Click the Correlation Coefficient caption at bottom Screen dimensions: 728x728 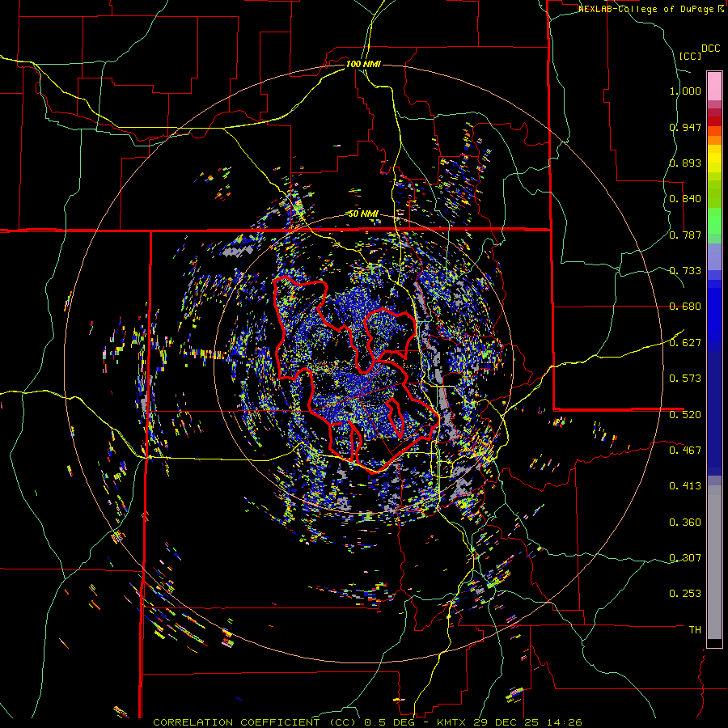coord(367,722)
